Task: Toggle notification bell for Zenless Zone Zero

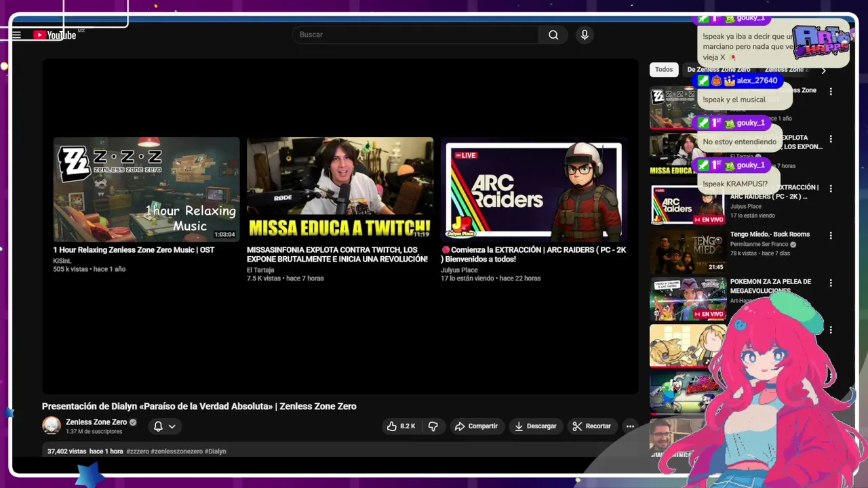Action: point(158,426)
